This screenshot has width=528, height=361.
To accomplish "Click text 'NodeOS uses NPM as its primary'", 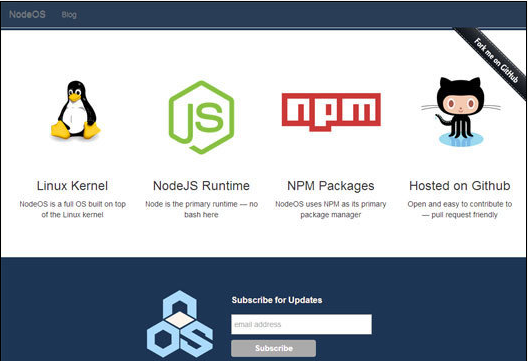I will click(x=331, y=204).
